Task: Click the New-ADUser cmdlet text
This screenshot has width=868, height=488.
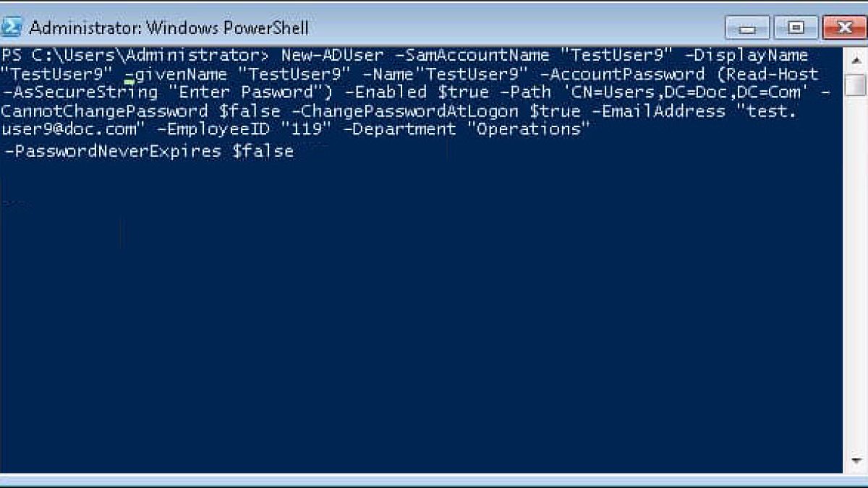Action: tap(333, 56)
